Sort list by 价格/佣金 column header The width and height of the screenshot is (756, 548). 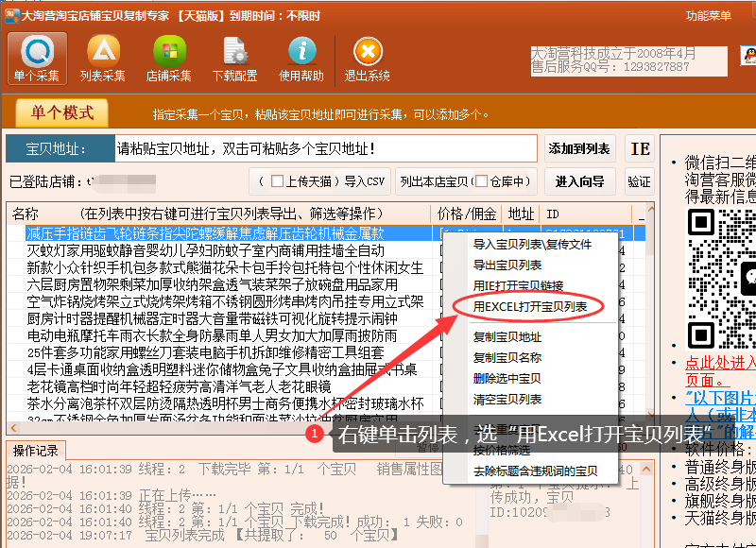coord(465,214)
